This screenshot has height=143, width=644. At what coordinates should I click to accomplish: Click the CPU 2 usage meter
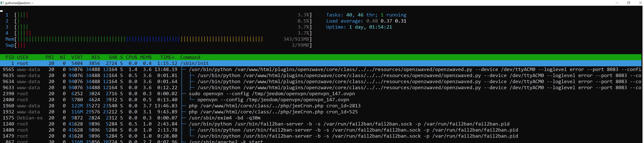(159, 21)
